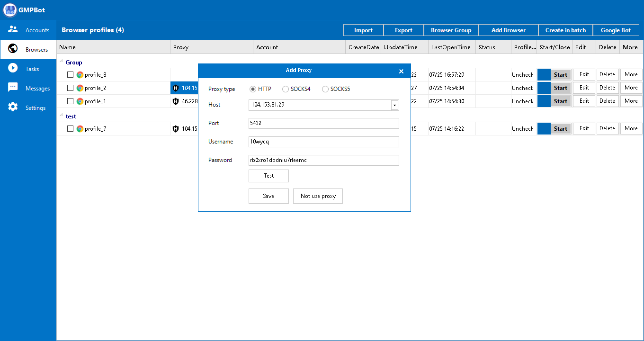Click the Messages chat bubble icon

pos(13,88)
